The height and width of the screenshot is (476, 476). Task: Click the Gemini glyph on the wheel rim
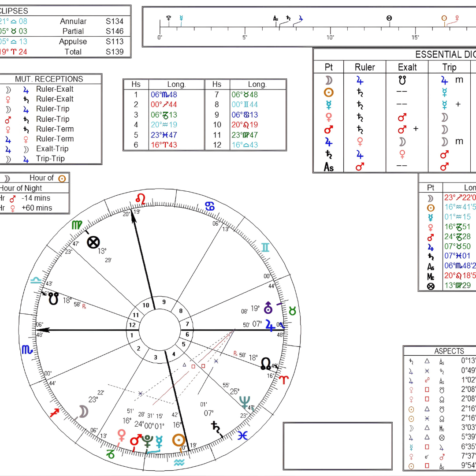pyautogui.click(x=265, y=248)
